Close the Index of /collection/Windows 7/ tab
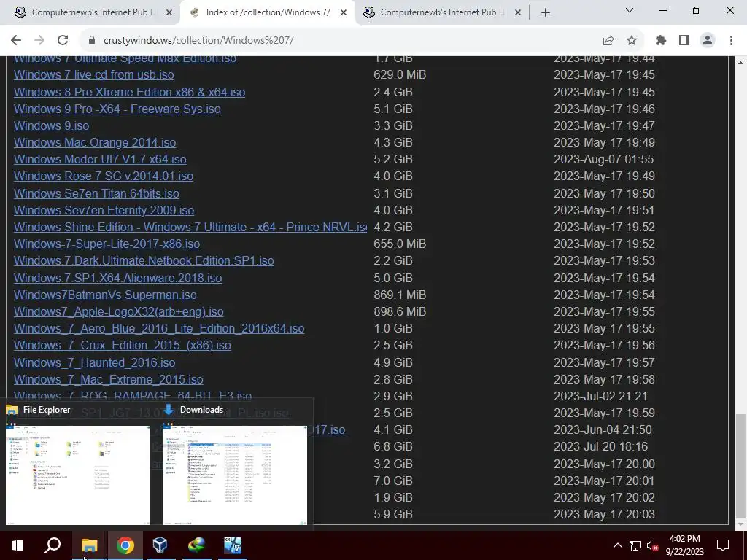This screenshot has height=560, width=747. click(x=344, y=13)
